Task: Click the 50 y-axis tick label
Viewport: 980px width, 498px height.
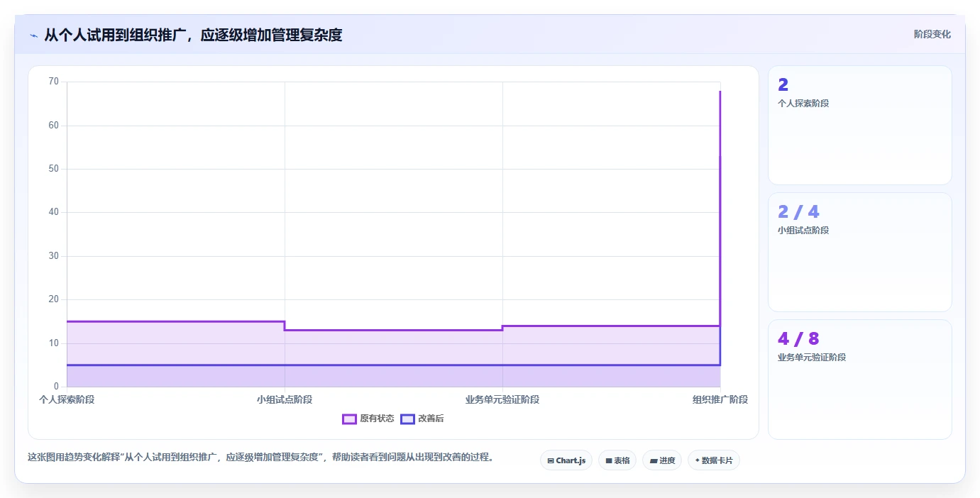Action: [x=54, y=169]
